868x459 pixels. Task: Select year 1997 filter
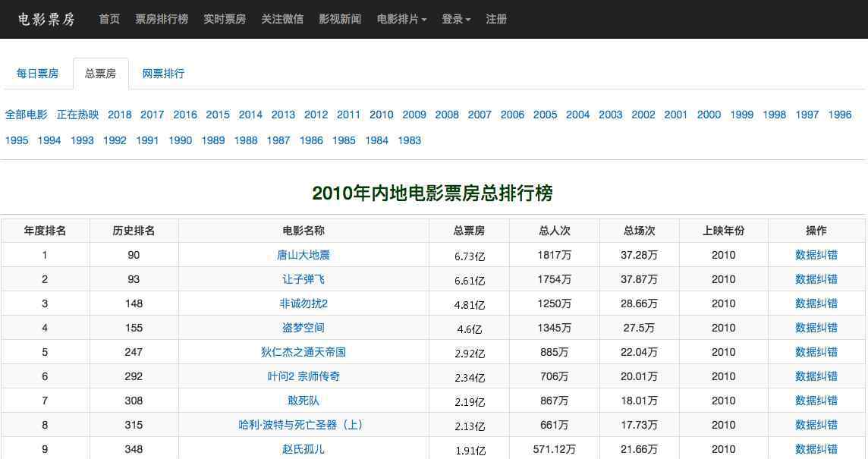pyautogui.click(x=807, y=115)
